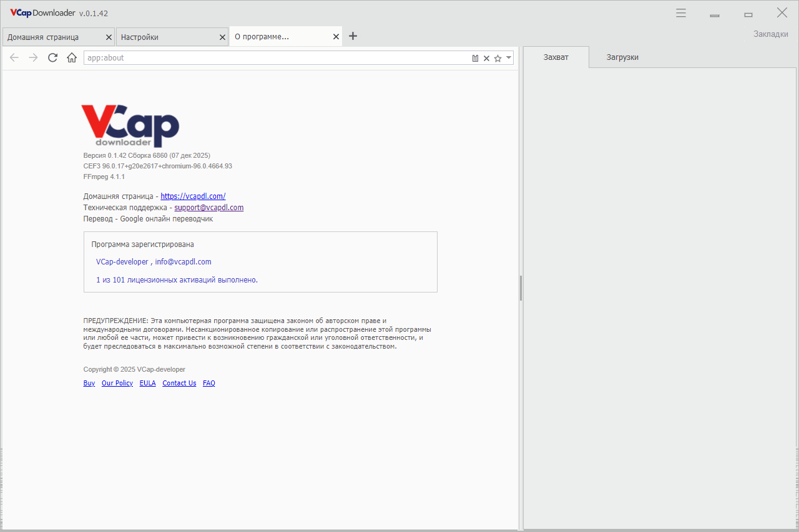Click the support@vcapdl.com email link
799x532 pixels.
pyautogui.click(x=208, y=208)
